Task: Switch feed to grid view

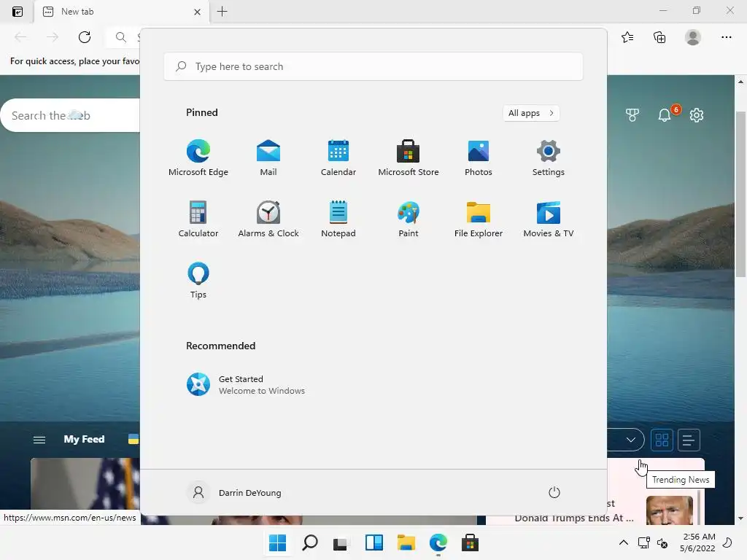Action: pyautogui.click(x=662, y=440)
